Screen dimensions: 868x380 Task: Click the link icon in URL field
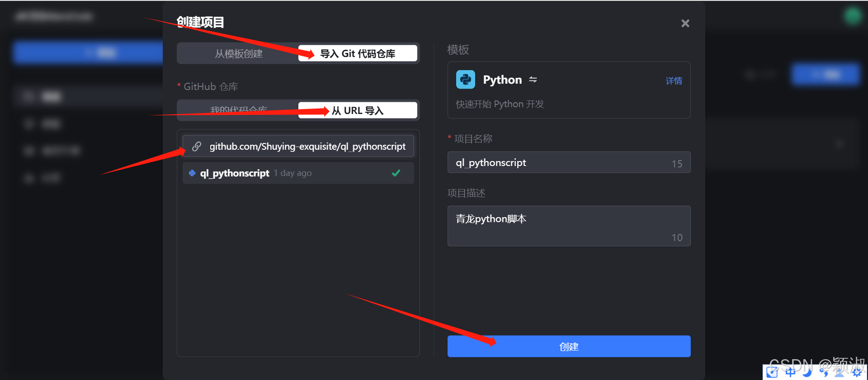[197, 147]
